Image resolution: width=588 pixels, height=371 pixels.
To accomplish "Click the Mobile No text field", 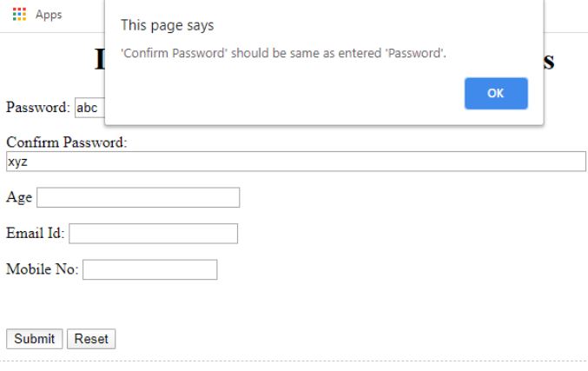I will point(149,269).
